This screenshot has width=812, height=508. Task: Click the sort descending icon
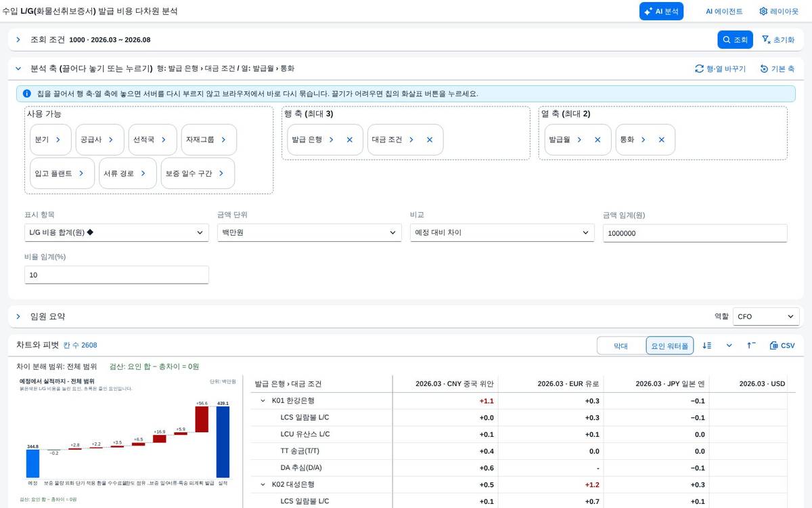coord(707,345)
